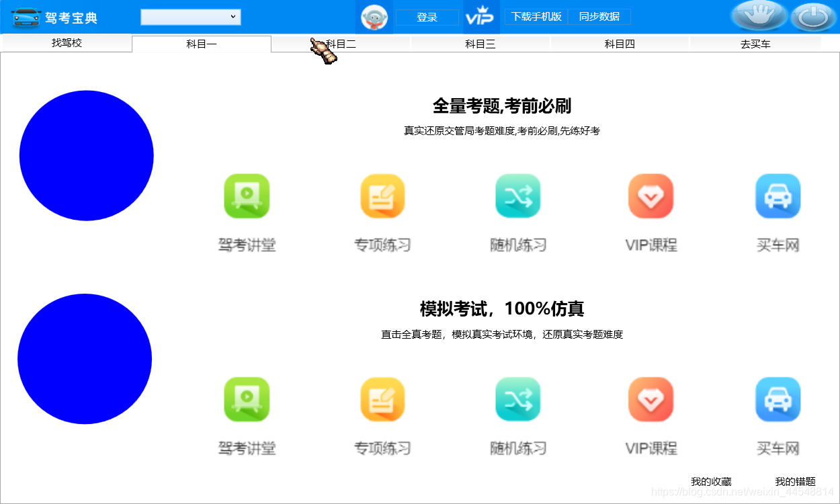Start 随机练习 icon in the upper section
840x504 pixels.
click(x=517, y=196)
